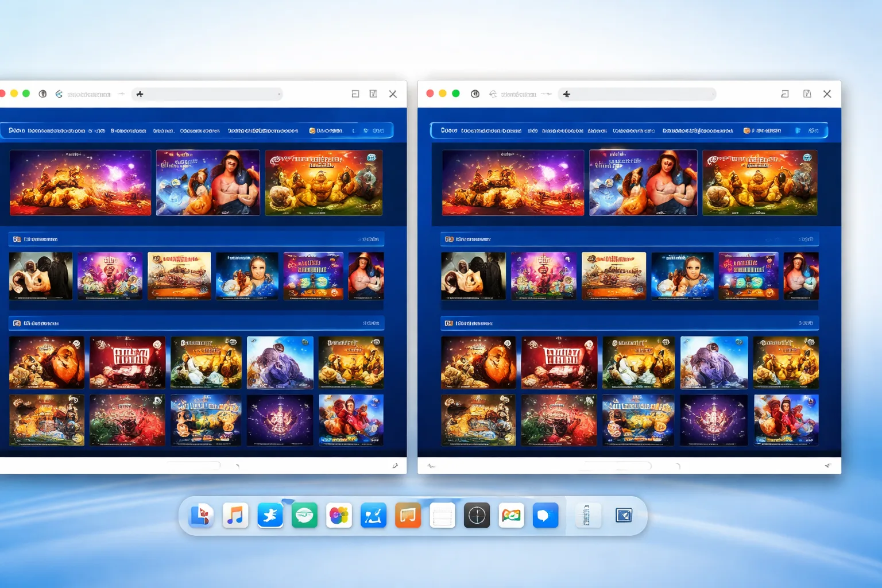
Task: Open the Music app in the dock
Action: coord(235,515)
